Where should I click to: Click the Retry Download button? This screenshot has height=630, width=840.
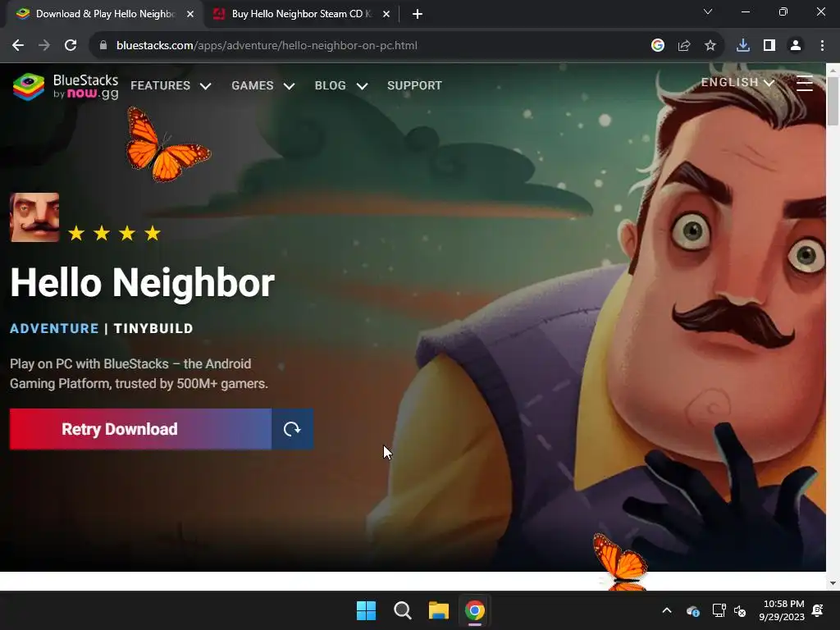point(140,429)
